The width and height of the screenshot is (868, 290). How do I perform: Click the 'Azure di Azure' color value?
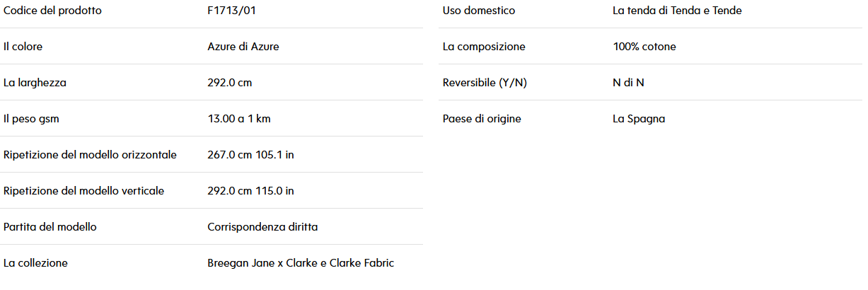(x=243, y=47)
